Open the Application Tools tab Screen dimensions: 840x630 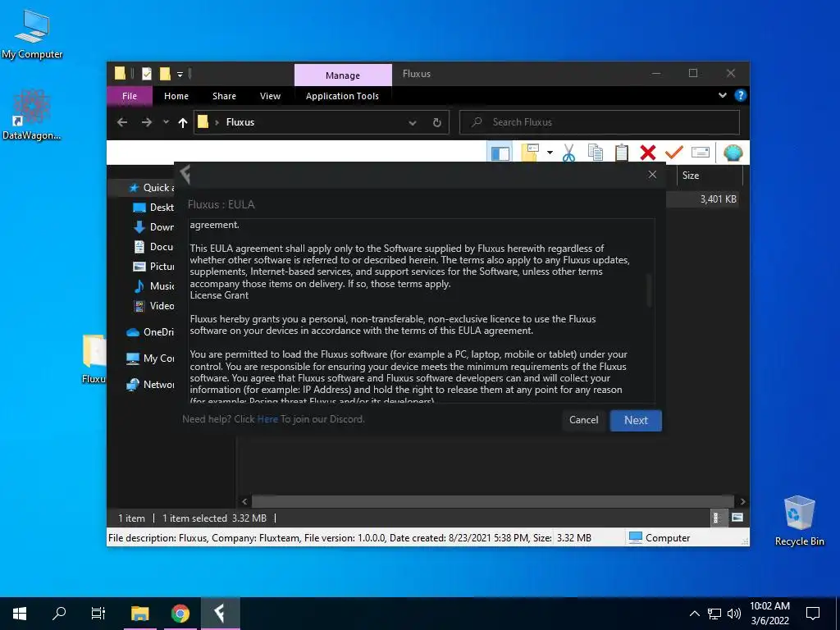point(342,96)
